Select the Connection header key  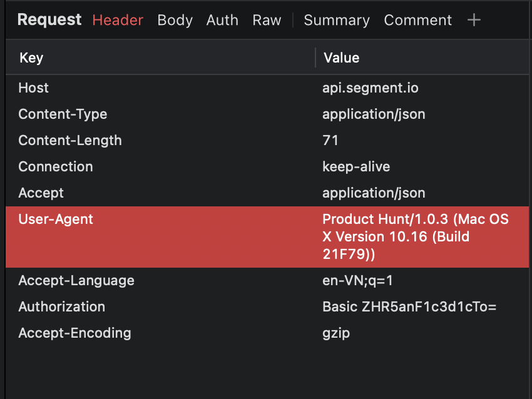click(x=56, y=166)
